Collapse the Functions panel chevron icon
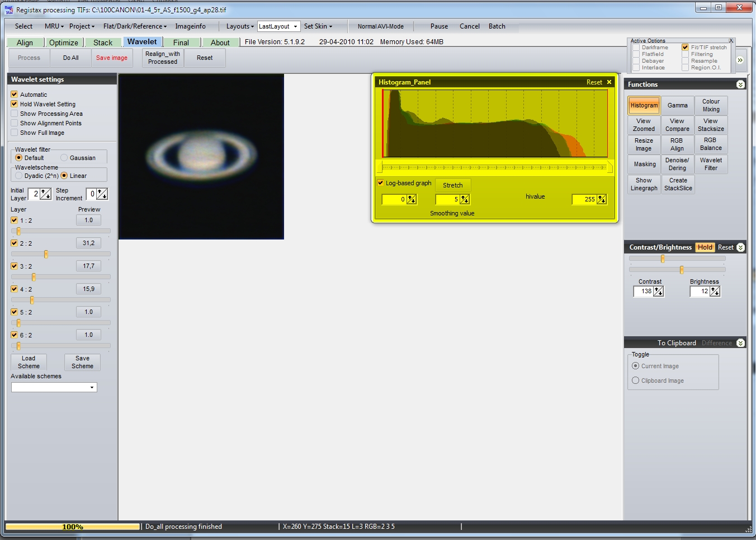This screenshot has height=540, width=756. click(740, 84)
